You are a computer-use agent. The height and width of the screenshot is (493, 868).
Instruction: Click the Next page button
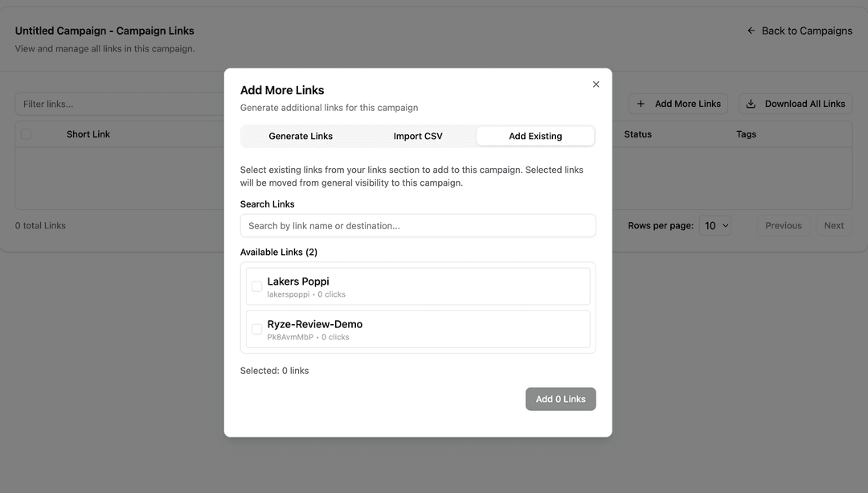(x=833, y=226)
